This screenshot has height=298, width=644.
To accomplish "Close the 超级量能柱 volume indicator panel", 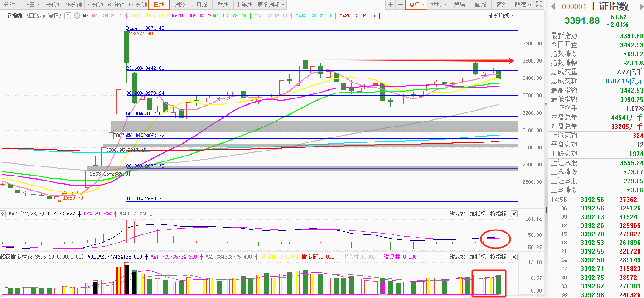I will (x=514, y=257).
